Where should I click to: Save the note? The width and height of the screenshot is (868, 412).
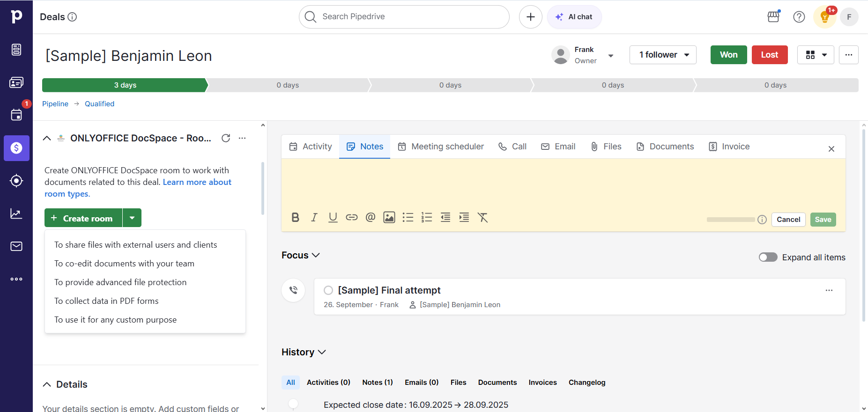(823, 220)
